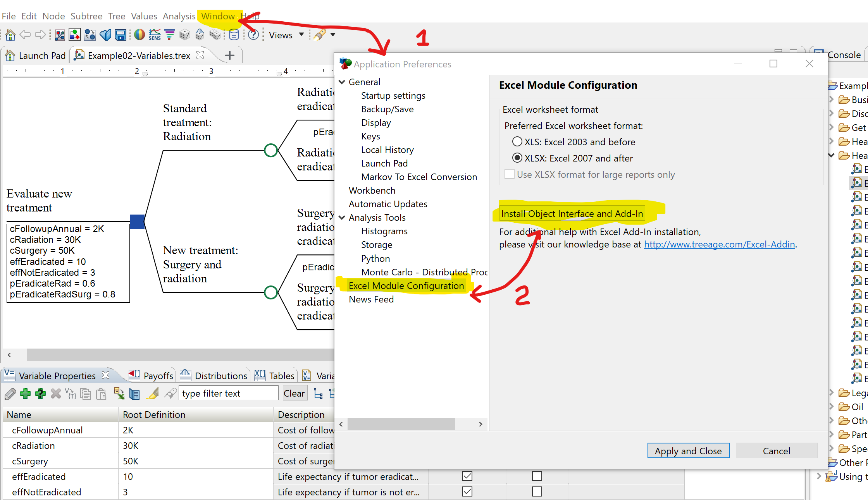Select XLS: Excel 2003 and before
The image size is (868, 500).
(517, 142)
